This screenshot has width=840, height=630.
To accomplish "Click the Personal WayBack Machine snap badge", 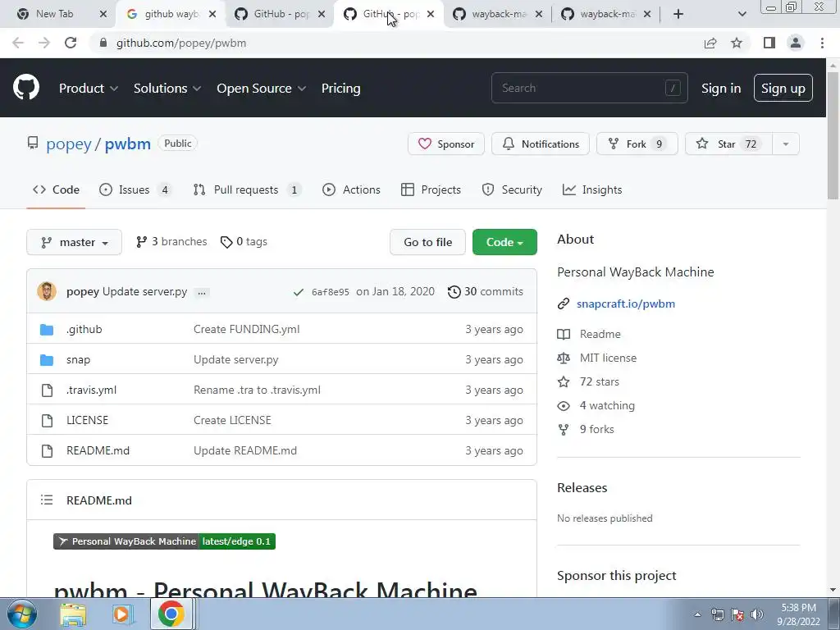I will (x=164, y=541).
